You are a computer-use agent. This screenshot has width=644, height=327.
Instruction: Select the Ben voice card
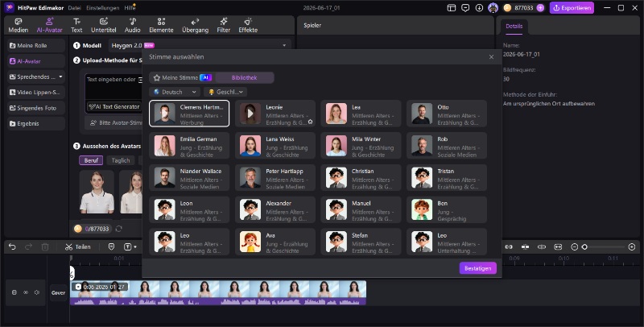447,210
